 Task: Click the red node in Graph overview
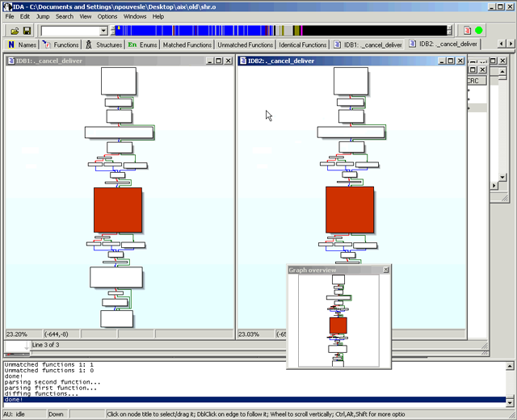tap(338, 325)
